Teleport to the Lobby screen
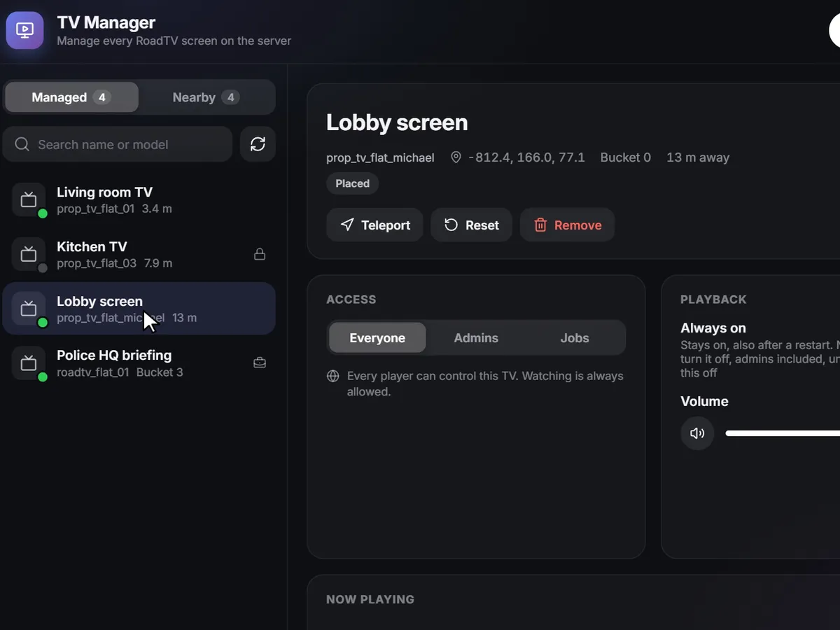This screenshot has width=840, height=630. tap(374, 225)
